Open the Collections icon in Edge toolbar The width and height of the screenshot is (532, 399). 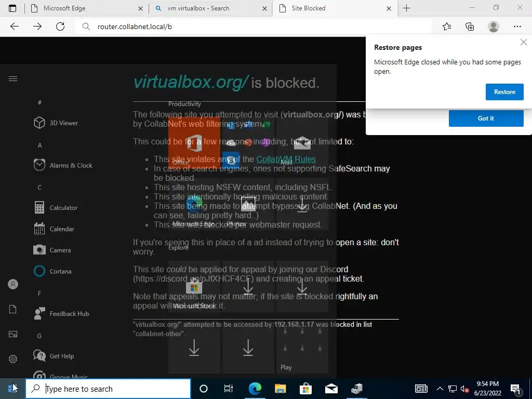click(x=470, y=26)
